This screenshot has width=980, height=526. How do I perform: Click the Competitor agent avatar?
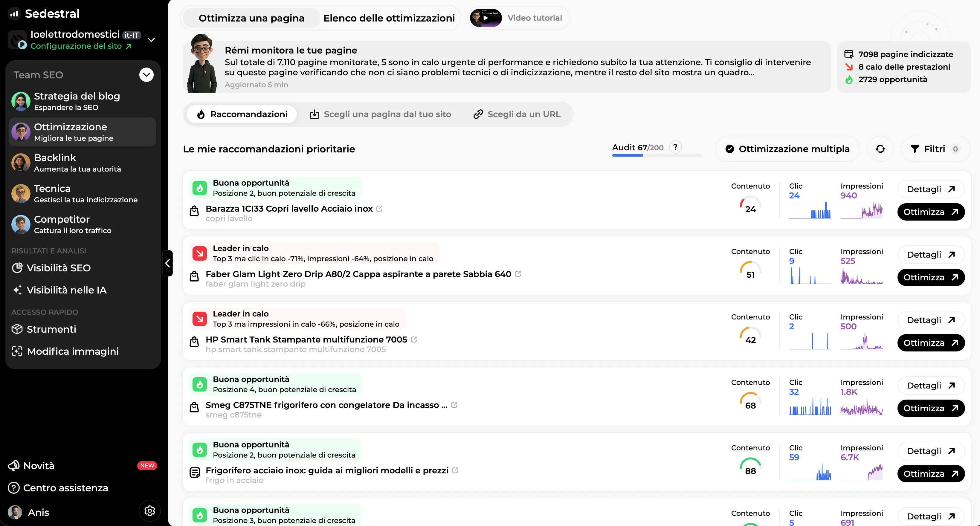point(21,224)
